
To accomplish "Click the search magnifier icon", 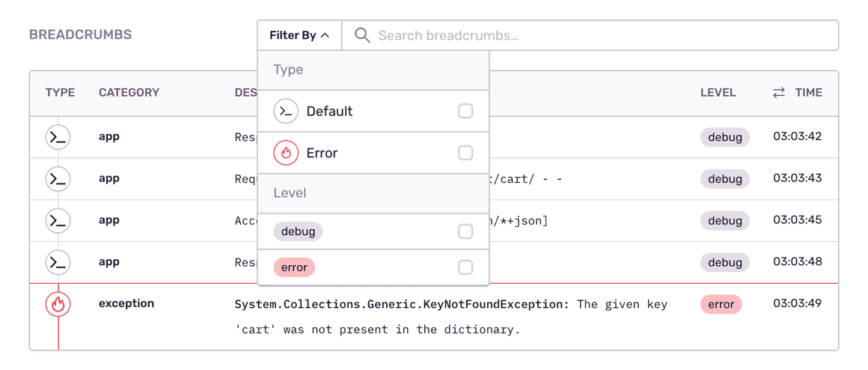I will pyautogui.click(x=362, y=35).
